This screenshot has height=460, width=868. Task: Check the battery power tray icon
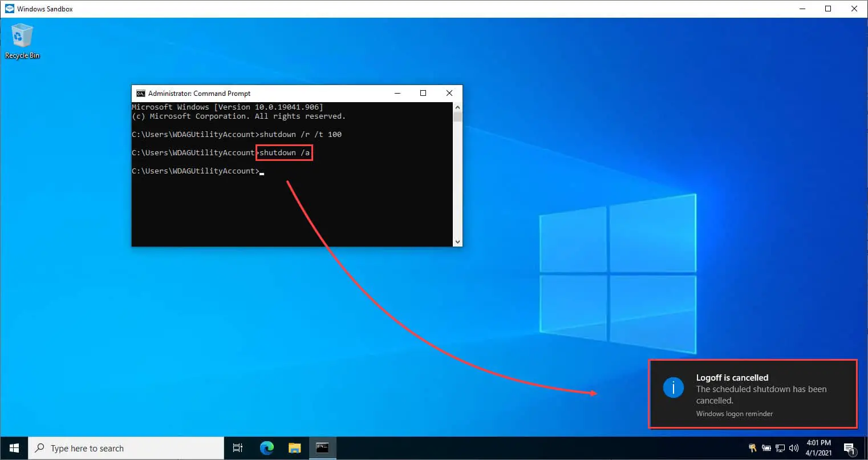click(766, 448)
